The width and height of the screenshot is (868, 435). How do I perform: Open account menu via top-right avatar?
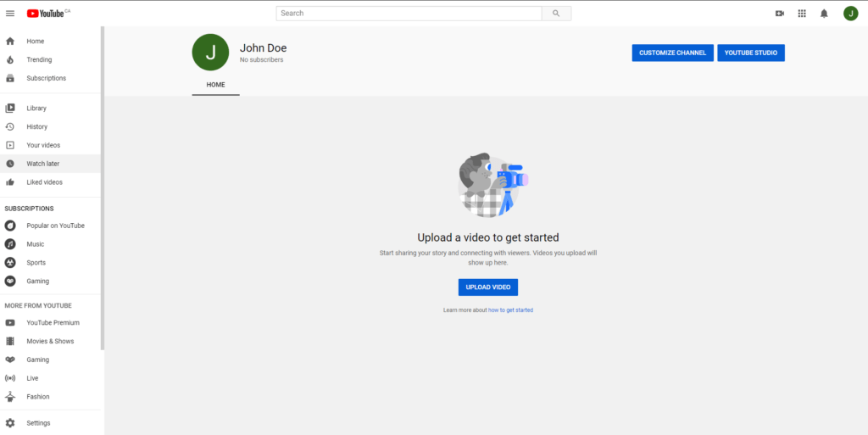850,14
